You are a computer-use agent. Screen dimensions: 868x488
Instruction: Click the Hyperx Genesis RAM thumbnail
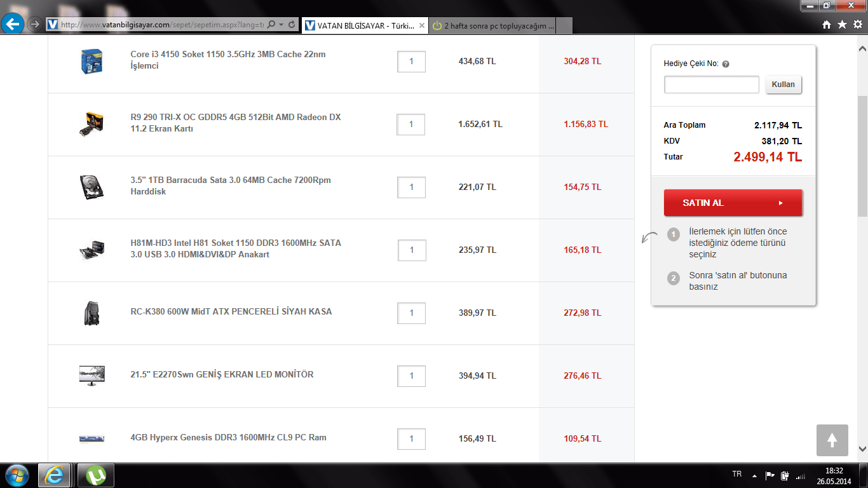point(92,438)
